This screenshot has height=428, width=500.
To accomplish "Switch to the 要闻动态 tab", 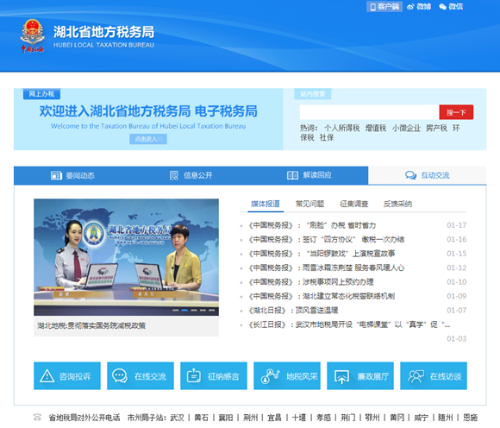I will (73, 175).
